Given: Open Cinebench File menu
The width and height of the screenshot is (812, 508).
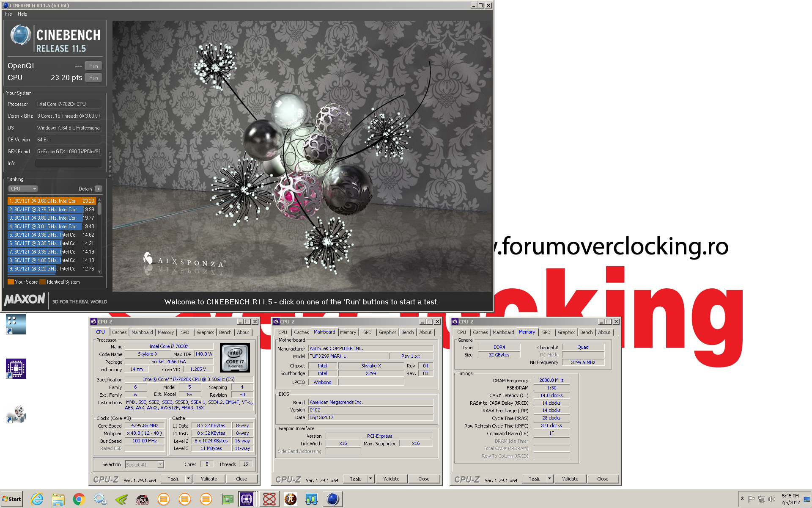Looking at the screenshot, I should (x=8, y=14).
